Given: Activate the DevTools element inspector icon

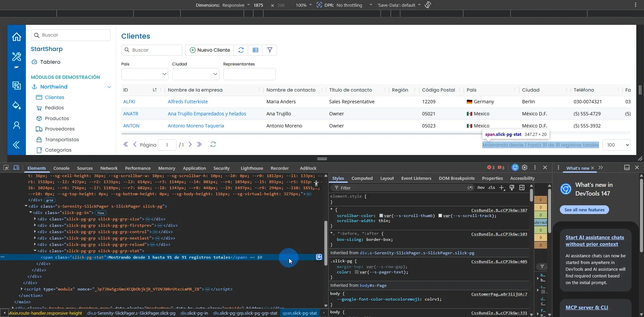Looking at the screenshot, I should coord(6,168).
